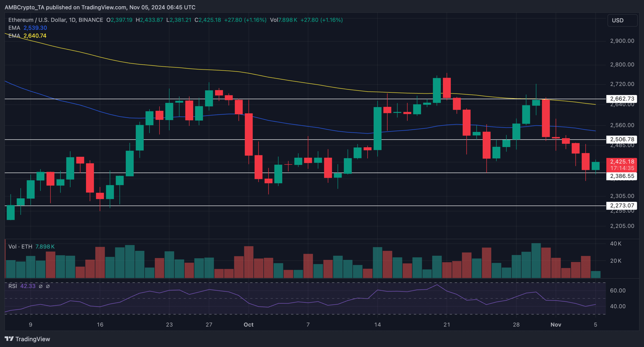Click the Nov label on time axis
644x347 pixels.
pos(556,325)
